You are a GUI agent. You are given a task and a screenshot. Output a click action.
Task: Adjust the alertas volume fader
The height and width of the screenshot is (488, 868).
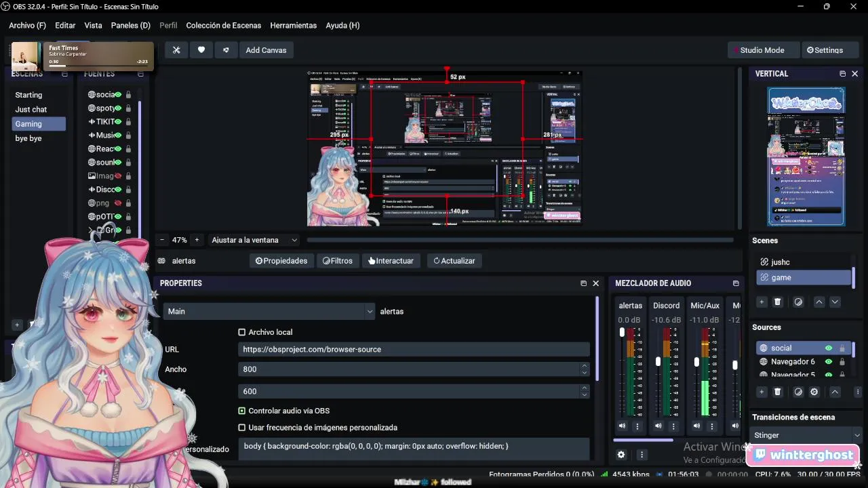(622, 332)
